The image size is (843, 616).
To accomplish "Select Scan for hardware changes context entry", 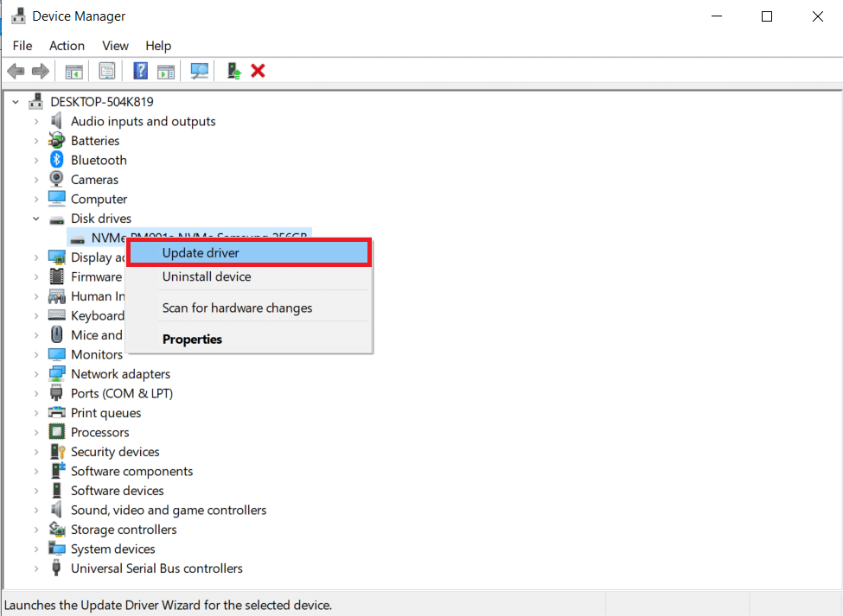I will (x=250, y=308).
